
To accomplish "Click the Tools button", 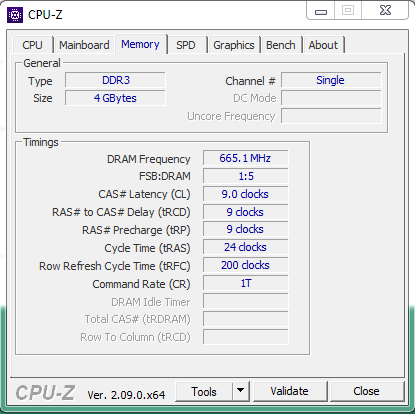I will click(x=204, y=392).
